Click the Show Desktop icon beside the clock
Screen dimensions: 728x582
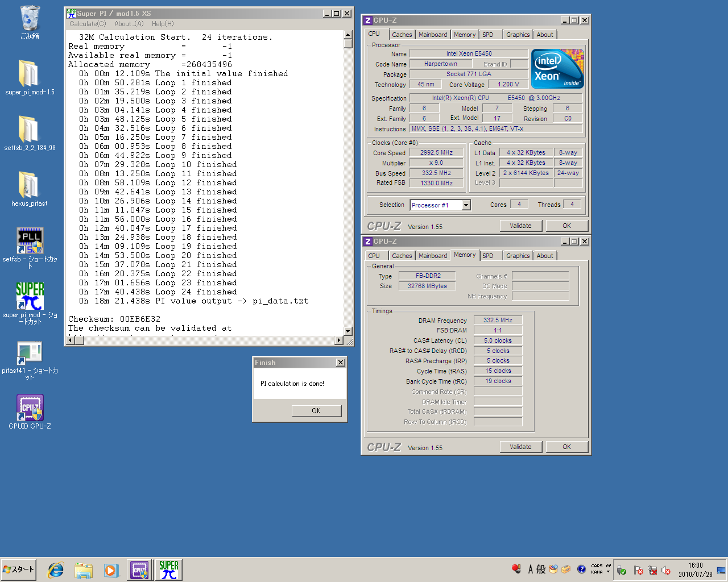coord(721,570)
